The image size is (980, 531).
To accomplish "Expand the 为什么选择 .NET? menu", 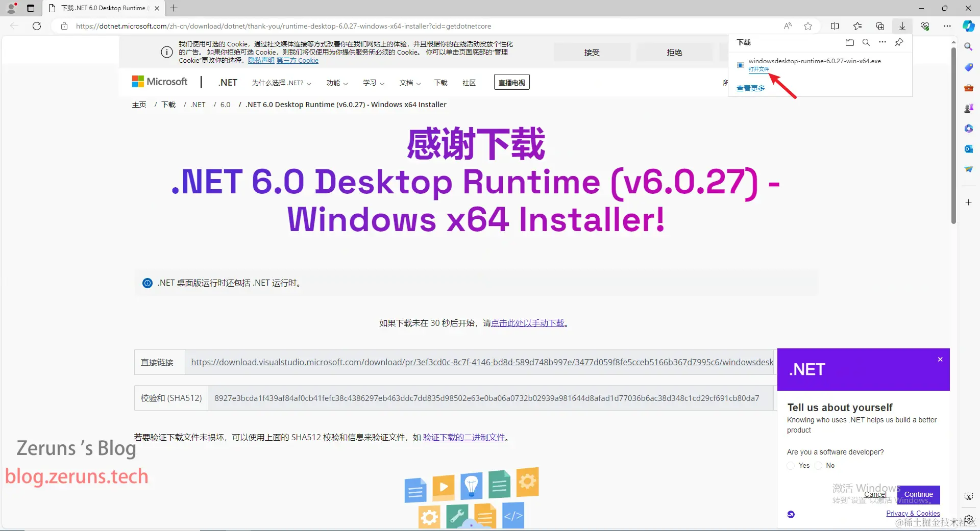I will (x=281, y=83).
